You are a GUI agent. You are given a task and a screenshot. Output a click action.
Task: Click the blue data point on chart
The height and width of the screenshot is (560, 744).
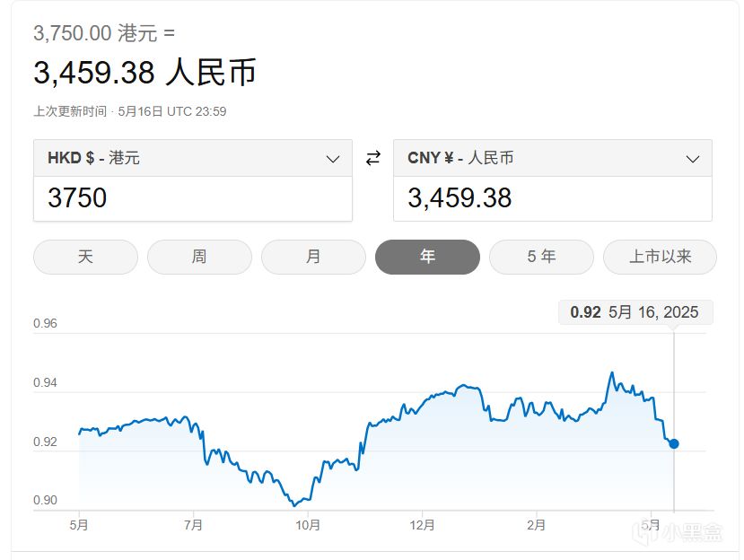click(674, 443)
